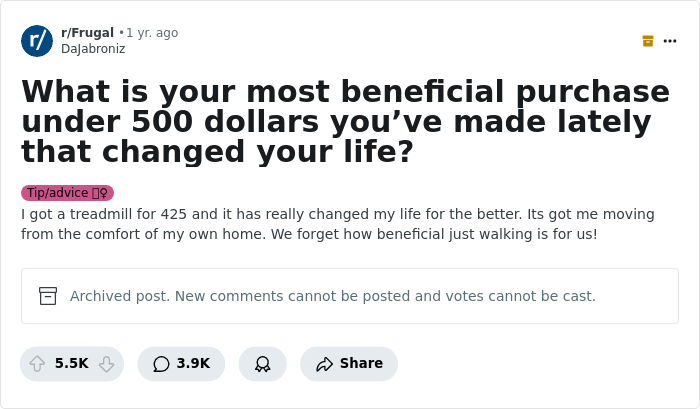The image size is (700, 409).
Task: Open the r/Frugal subreddit link
Action: point(87,33)
